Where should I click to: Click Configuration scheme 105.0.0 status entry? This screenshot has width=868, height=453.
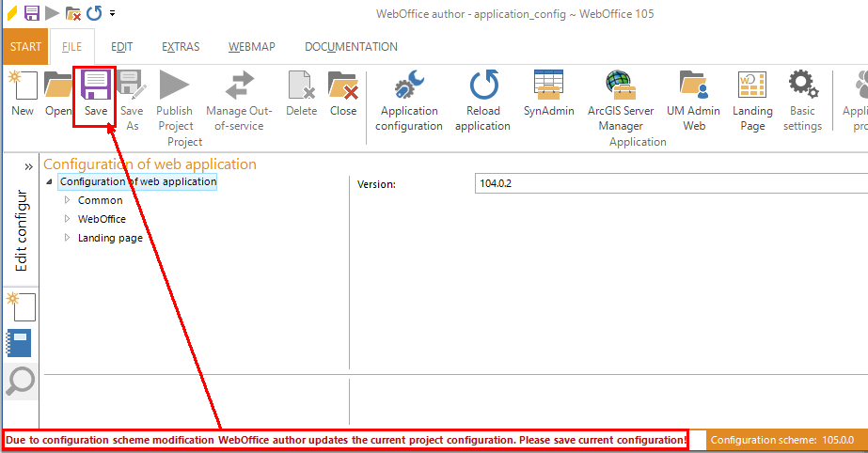tap(782, 440)
